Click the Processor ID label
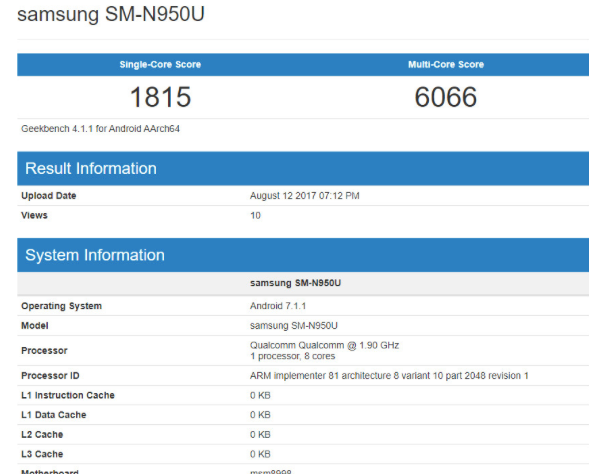 pyautogui.click(x=50, y=376)
